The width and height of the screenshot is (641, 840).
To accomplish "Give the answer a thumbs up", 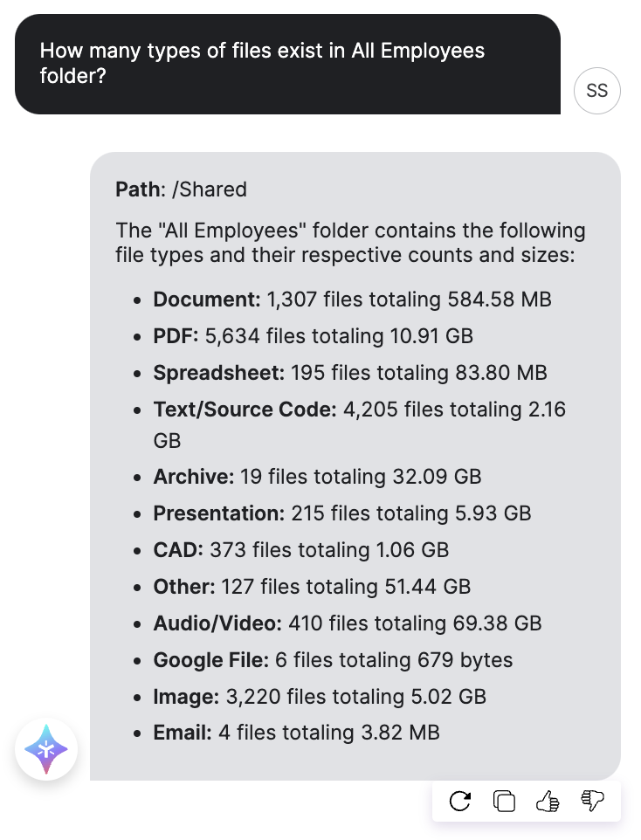I will [x=548, y=802].
